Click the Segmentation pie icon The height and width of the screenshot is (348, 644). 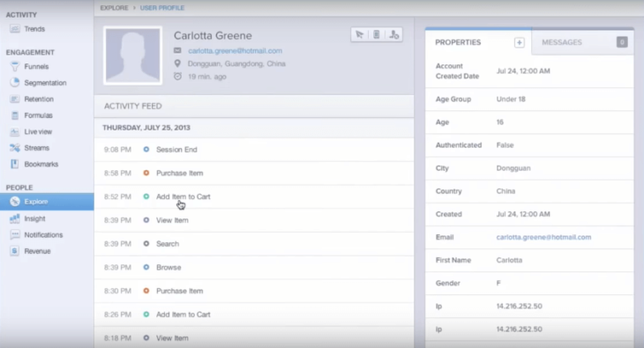[15, 83]
